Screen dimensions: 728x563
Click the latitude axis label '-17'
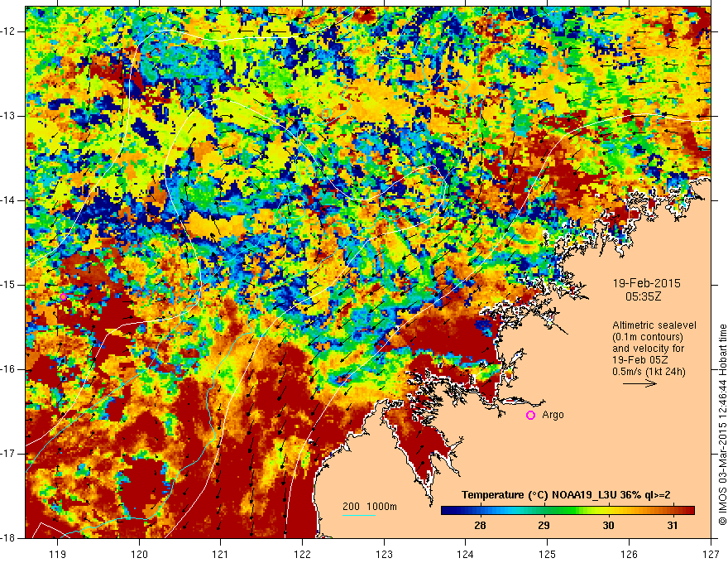(x=9, y=454)
